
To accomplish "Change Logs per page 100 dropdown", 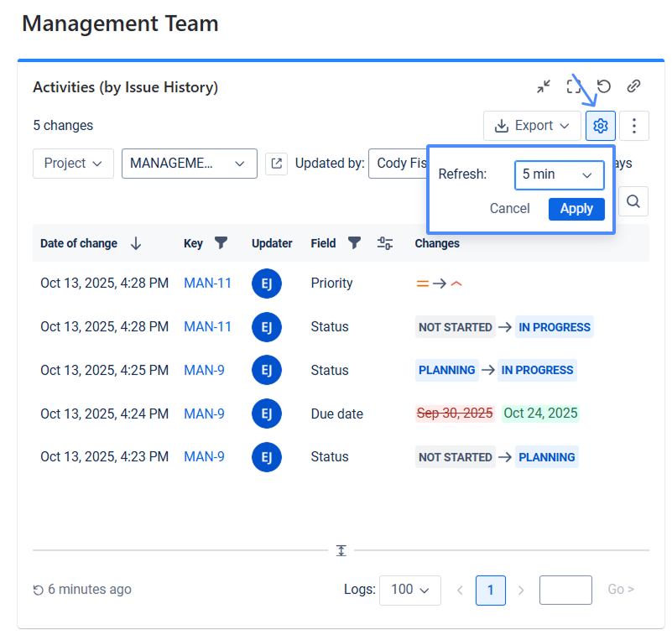I will coord(409,590).
